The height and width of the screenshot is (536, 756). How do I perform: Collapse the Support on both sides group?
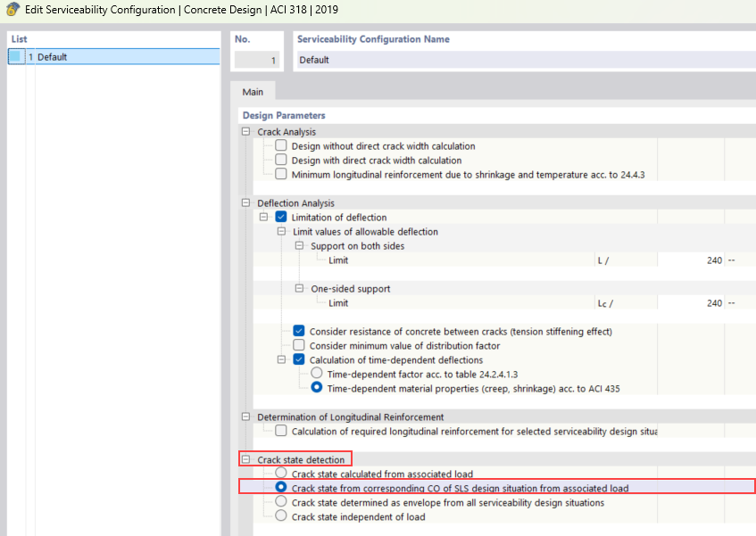299,245
